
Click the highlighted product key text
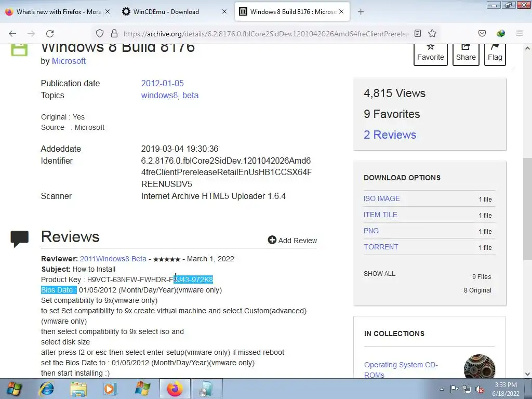click(193, 280)
